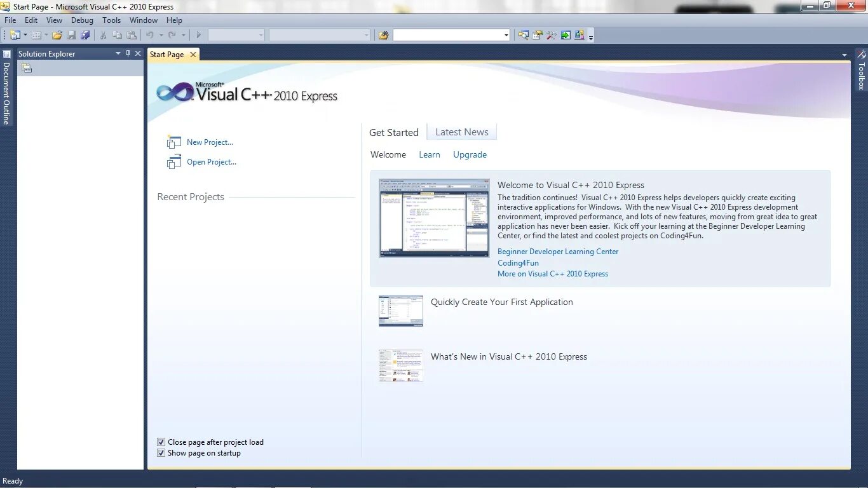
Task: Switch to the Get Started tab
Action: (x=394, y=132)
